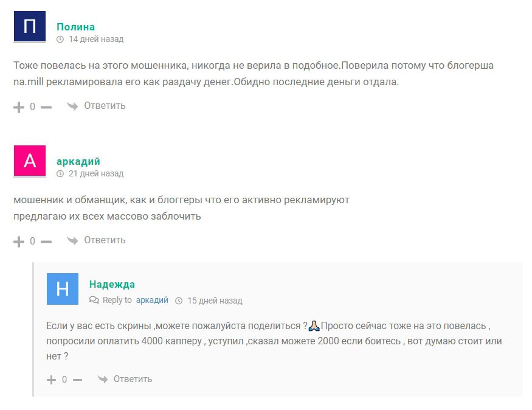Downvote Полина's comment with minus icon
The width and height of the screenshot is (532, 410).
46,107
